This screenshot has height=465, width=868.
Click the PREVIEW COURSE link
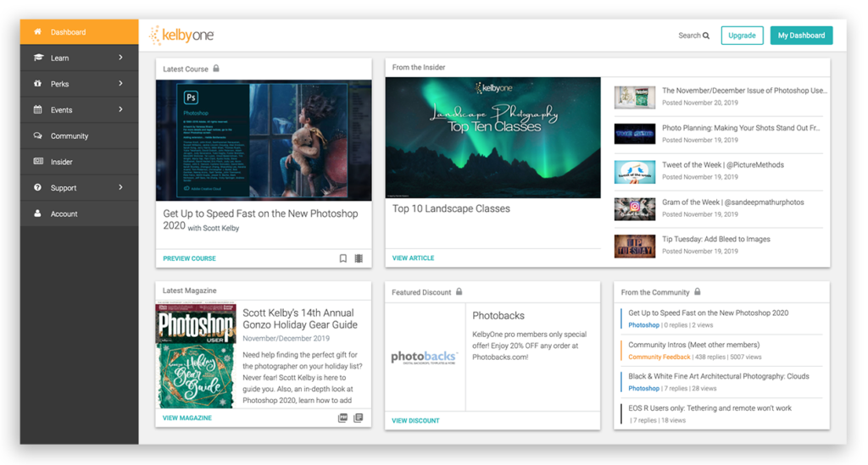(x=189, y=258)
